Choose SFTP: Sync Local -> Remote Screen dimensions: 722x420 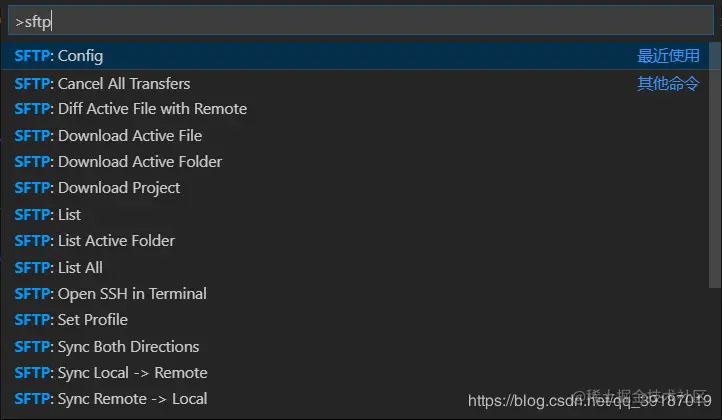(x=112, y=373)
